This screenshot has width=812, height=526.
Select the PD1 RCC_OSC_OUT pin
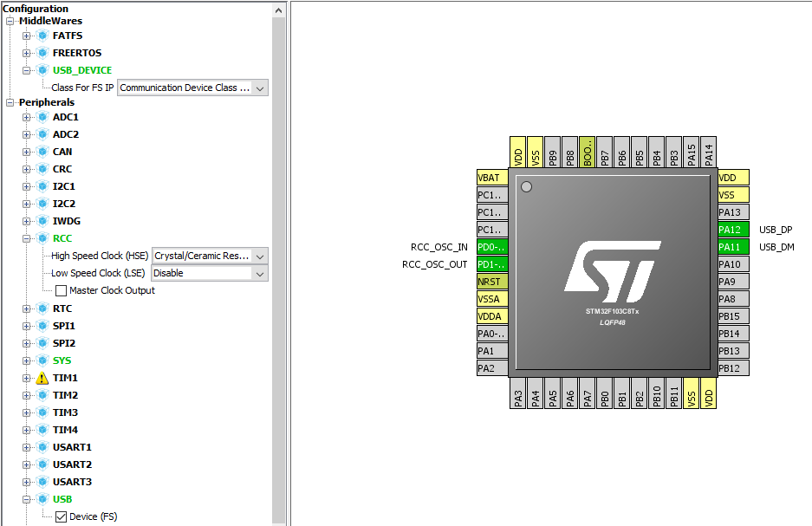492,264
